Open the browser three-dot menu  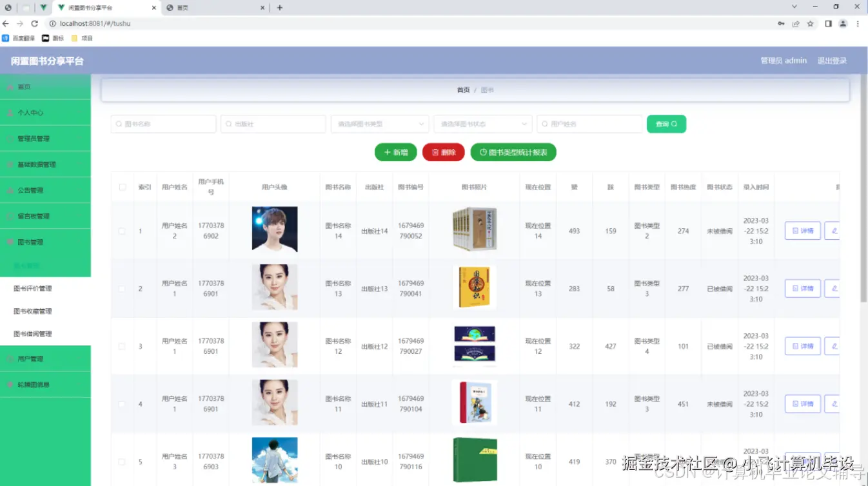858,23
